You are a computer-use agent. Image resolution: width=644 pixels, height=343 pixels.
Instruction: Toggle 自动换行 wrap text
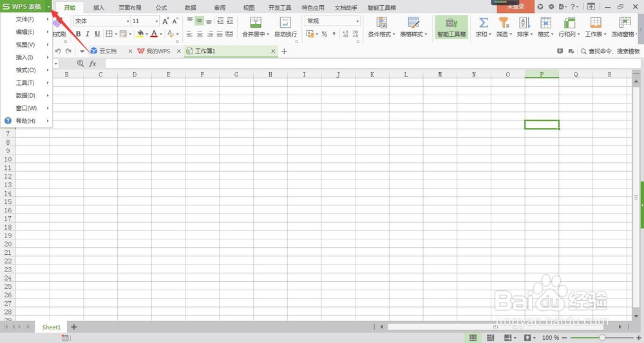coord(285,27)
